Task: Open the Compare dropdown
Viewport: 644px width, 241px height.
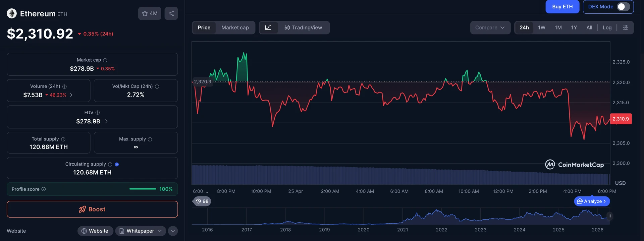Action: tap(490, 27)
